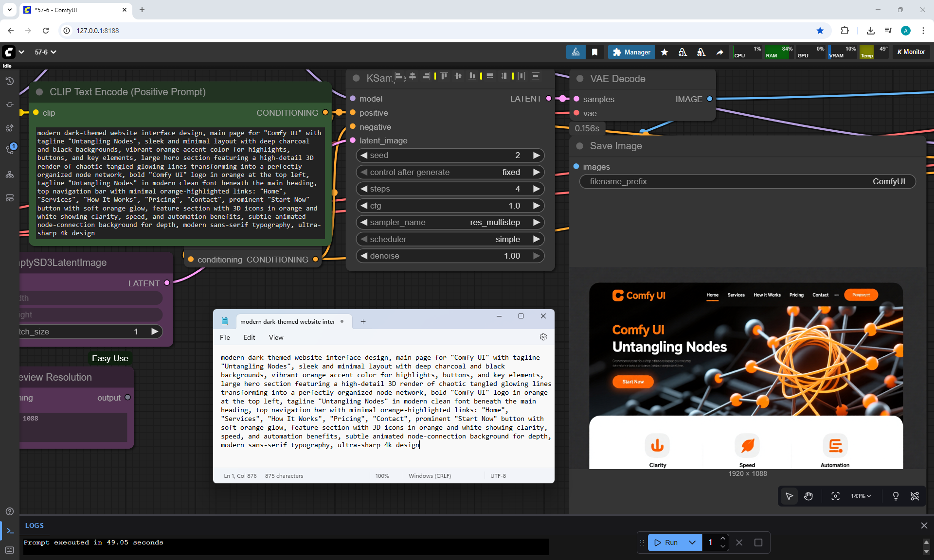Open the K Monitor panel
This screenshot has width=934, height=560.
[x=911, y=52]
